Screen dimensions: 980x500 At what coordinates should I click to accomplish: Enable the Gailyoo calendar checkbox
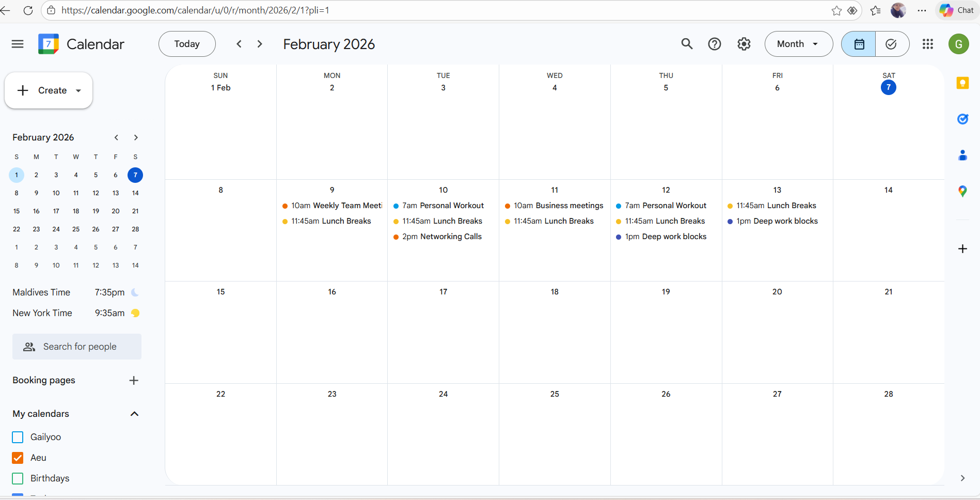point(18,437)
